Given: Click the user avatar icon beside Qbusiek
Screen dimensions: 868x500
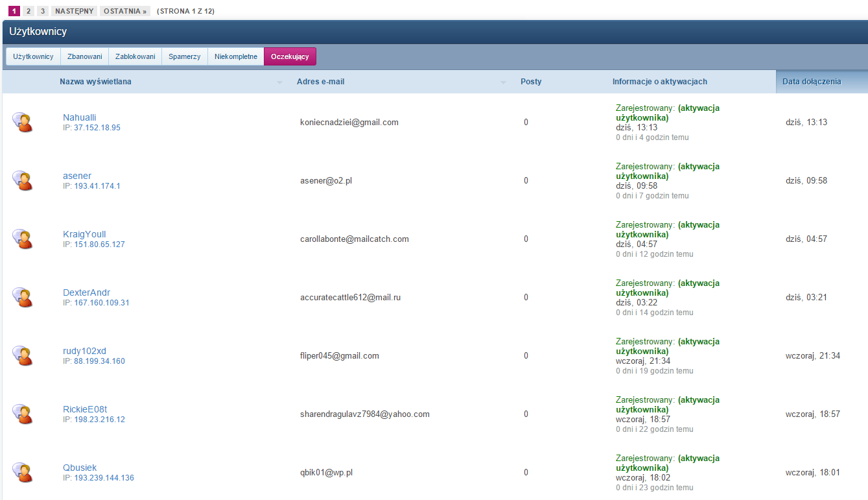Looking at the screenshot, I should click(x=22, y=472).
